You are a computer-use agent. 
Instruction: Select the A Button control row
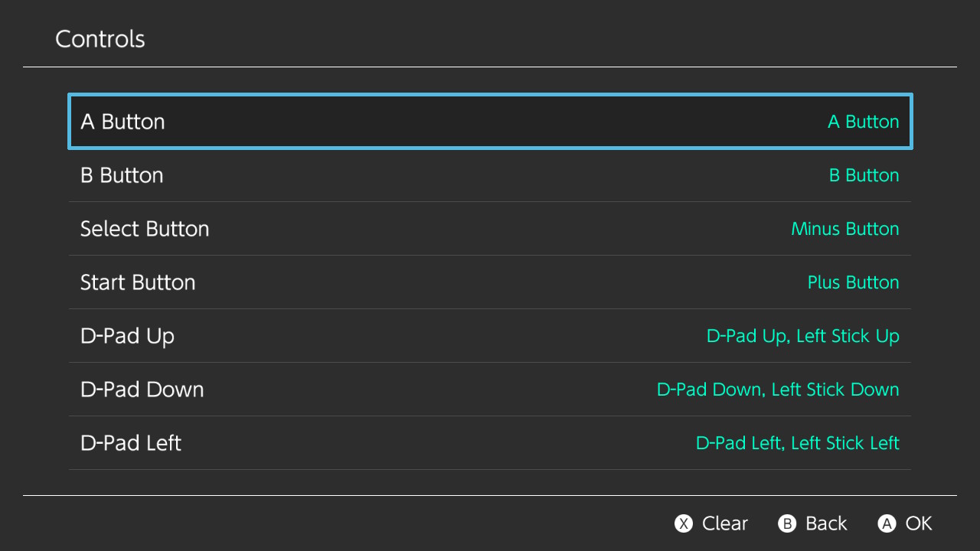pyautogui.click(x=490, y=122)
